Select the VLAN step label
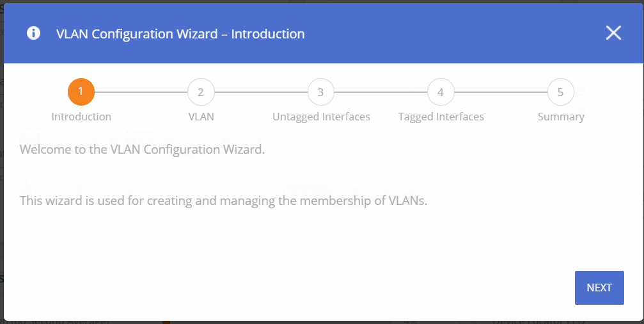The width and height of the screenshot is (644, 324). [x=201, y=117]
